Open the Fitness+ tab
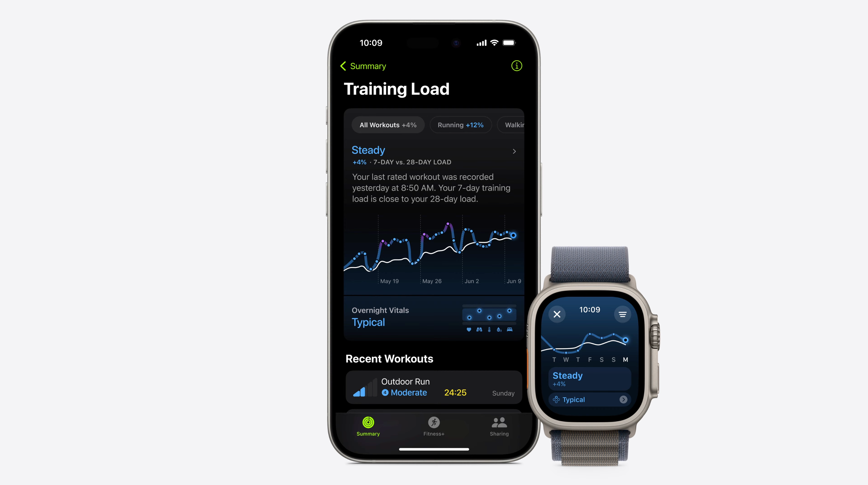868x485 pixels. (x=433, y=426)
